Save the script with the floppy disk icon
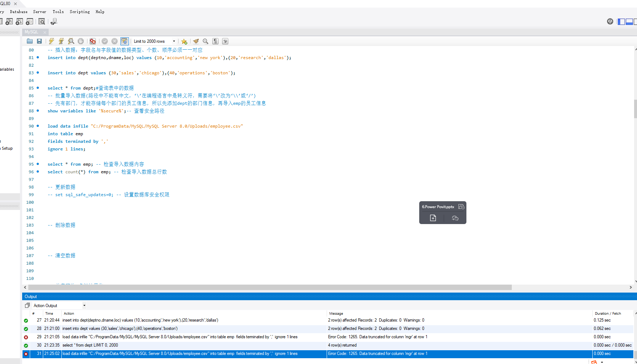The image size is (637, 364). click(40, 41)
